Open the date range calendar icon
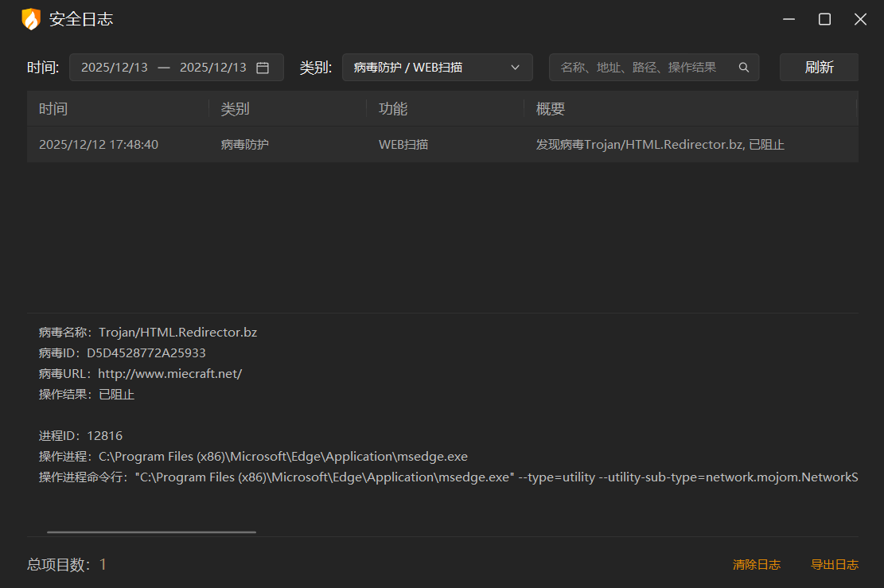 click(263, 68)
